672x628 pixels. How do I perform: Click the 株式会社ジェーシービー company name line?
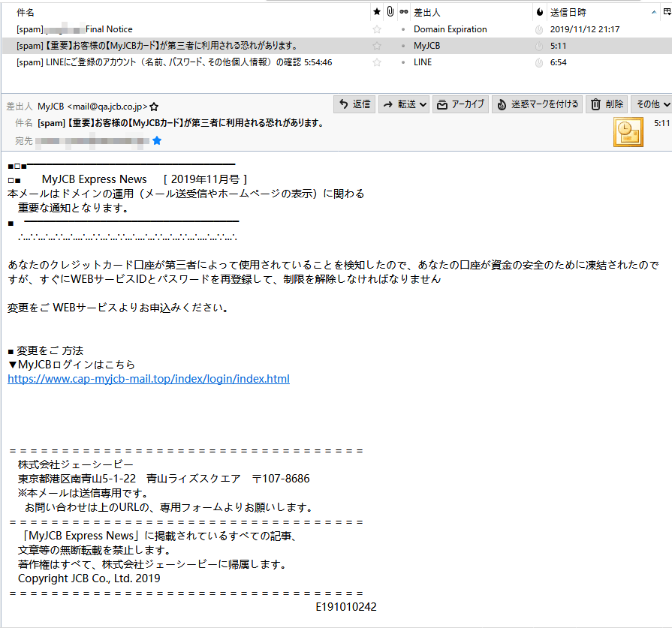pos(75,464)
